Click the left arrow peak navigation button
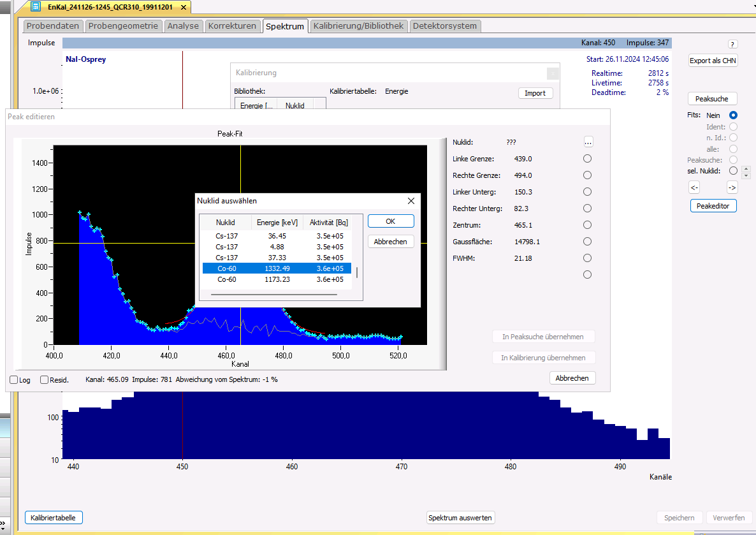 pos(694,187)
